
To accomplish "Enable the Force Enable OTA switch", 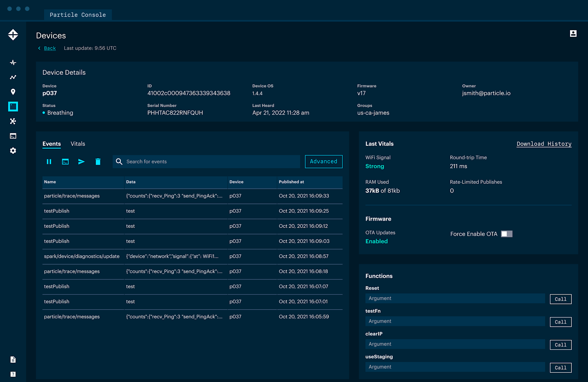I will [506, 234].
